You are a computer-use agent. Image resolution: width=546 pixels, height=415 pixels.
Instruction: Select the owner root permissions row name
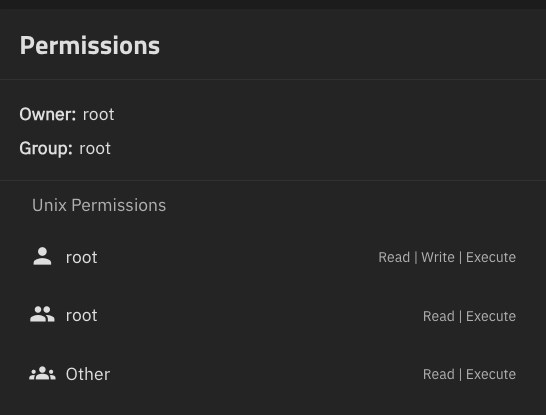(81, 258)
